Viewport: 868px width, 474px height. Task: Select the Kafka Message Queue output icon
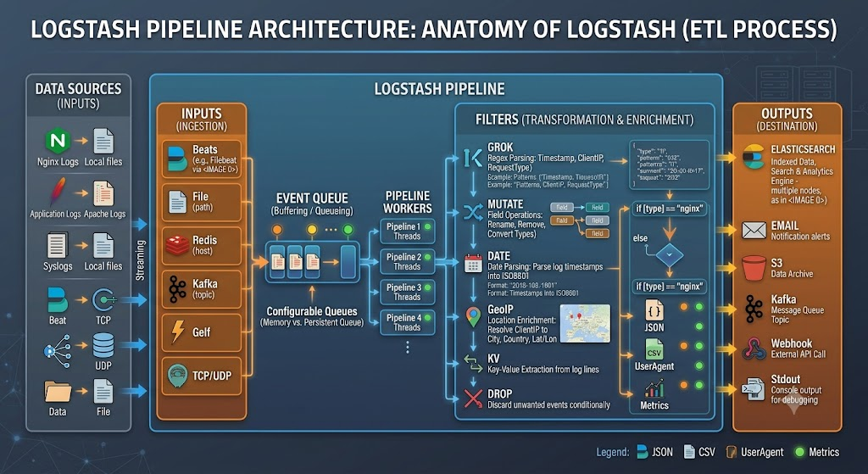tap(754, 309)
